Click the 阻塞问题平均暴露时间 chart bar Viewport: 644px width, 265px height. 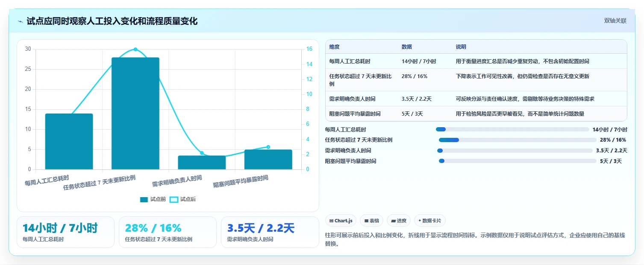[x=268, y=160]
